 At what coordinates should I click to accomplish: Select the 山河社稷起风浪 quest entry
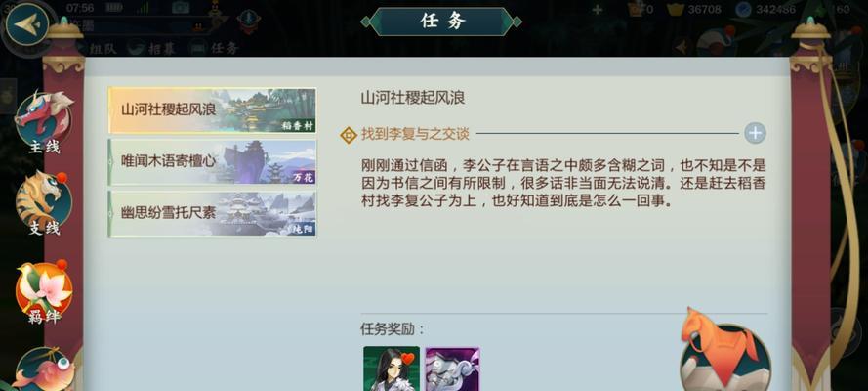pos(213,110)
